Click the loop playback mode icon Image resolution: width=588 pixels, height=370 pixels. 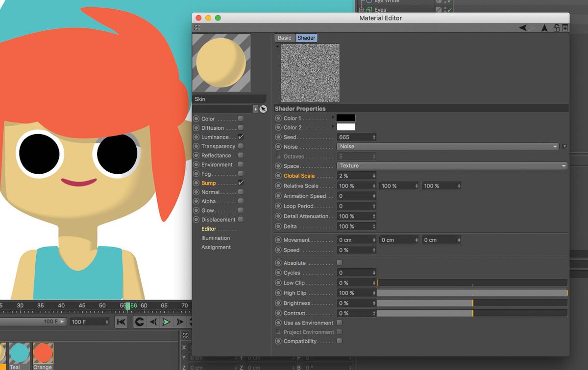pyautogui.click(x=139, y=322)
